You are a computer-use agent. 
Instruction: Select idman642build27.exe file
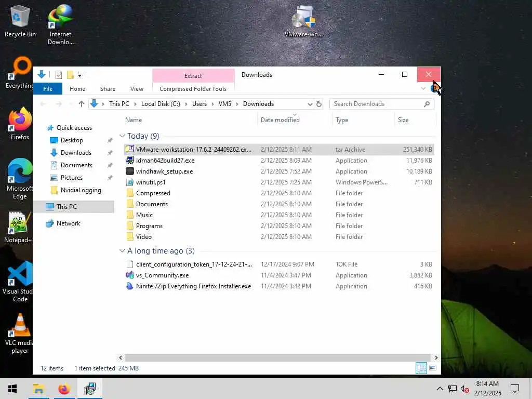(x=279, y=161)
